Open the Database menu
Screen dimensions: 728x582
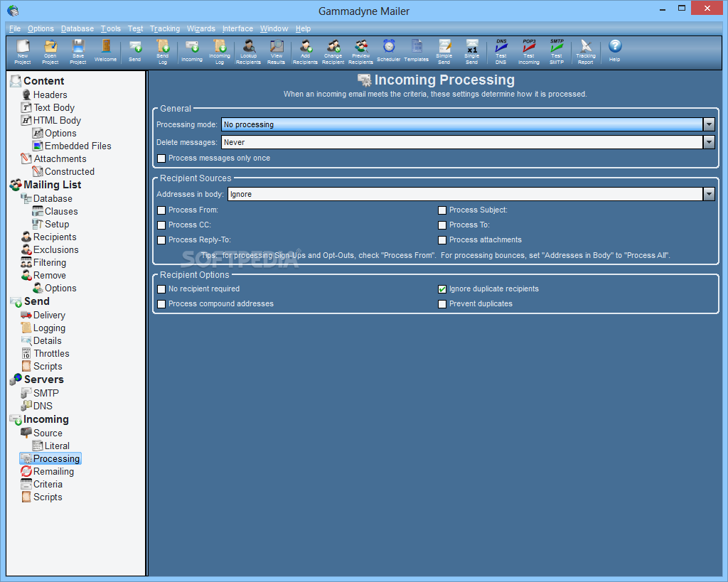point(77,28)
